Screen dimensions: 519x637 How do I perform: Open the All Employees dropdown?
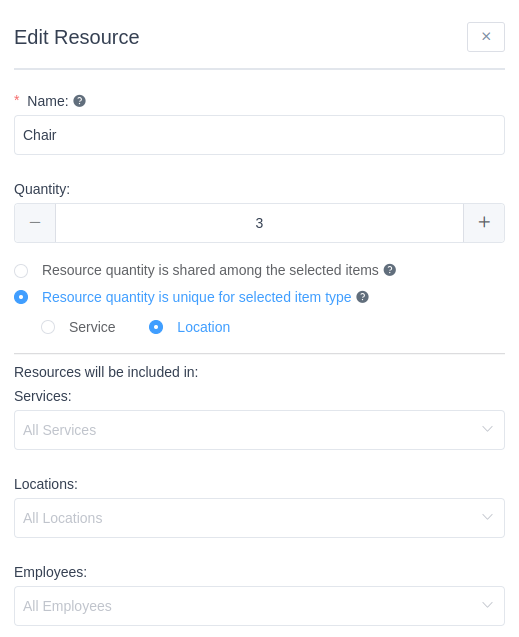pyautogui.click(x=260, y=606)
